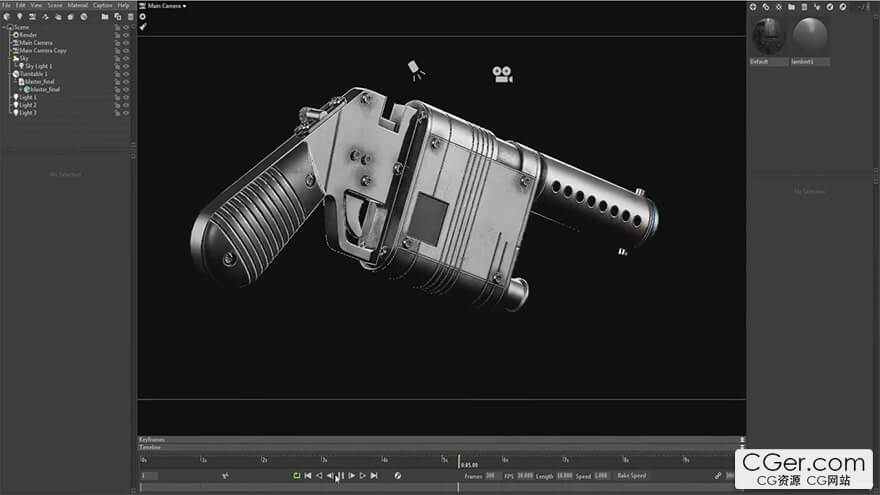Duplicate material icon in material toolbar
The height and width of the screenshot is (495, 880).
point(766,7)
